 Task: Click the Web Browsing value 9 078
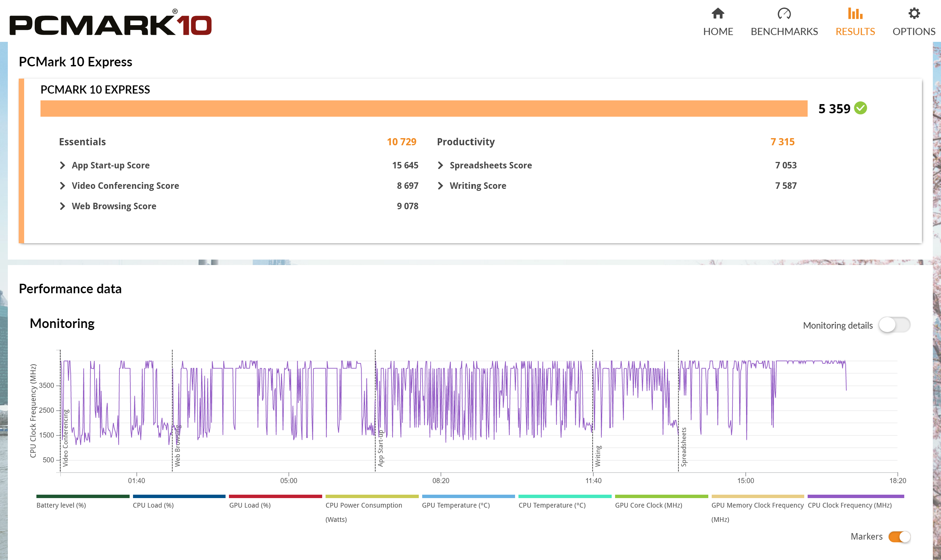408,206
